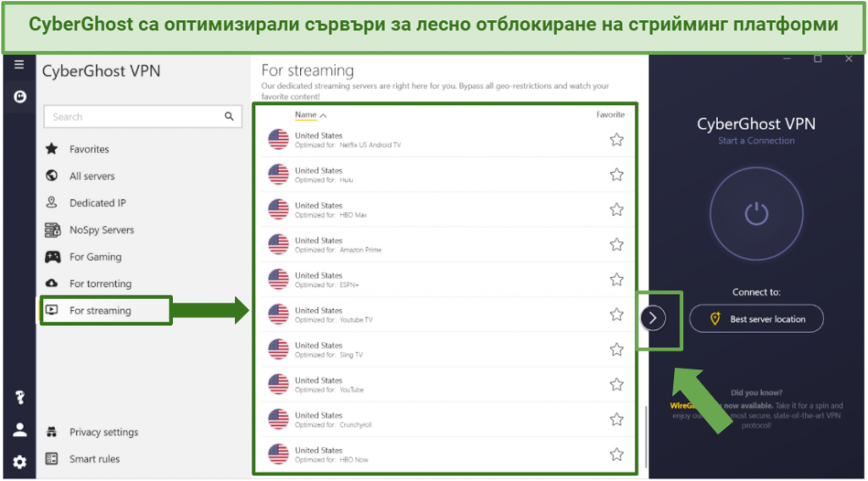Open Best server location selector
Screen dimensions: 868x481
[x=756, y=318]
